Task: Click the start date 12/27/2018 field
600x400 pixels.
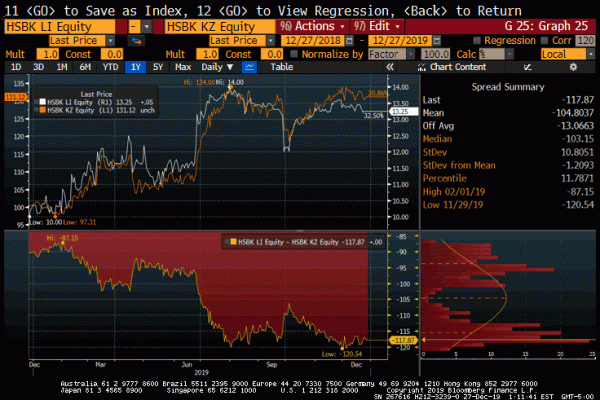Action: [313, 41]
